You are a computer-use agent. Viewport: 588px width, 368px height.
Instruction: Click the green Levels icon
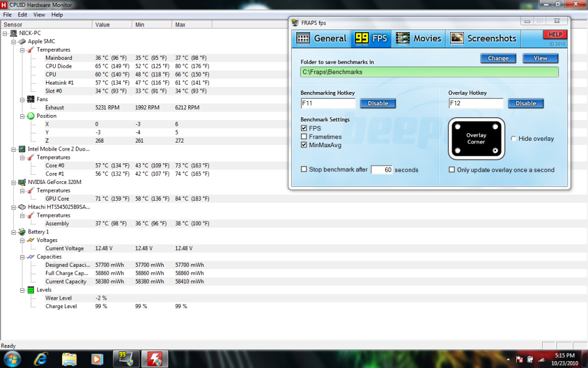pyautogui.click(x=31, y=290)
